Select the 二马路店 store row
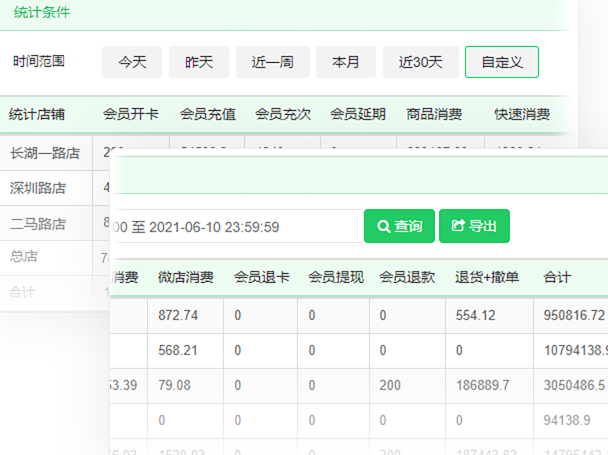The width and height of the screenshot is (608, 455). [x=38, y=223]
